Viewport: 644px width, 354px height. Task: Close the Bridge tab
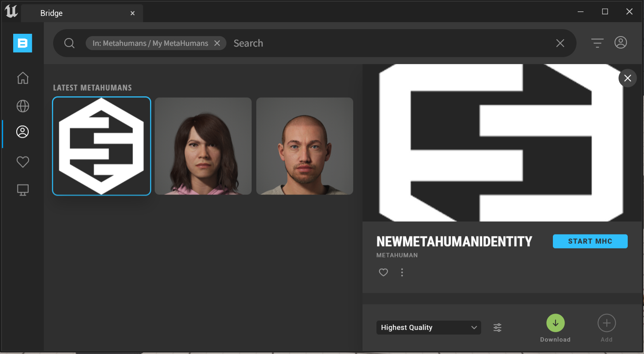(x=133, y=13)
